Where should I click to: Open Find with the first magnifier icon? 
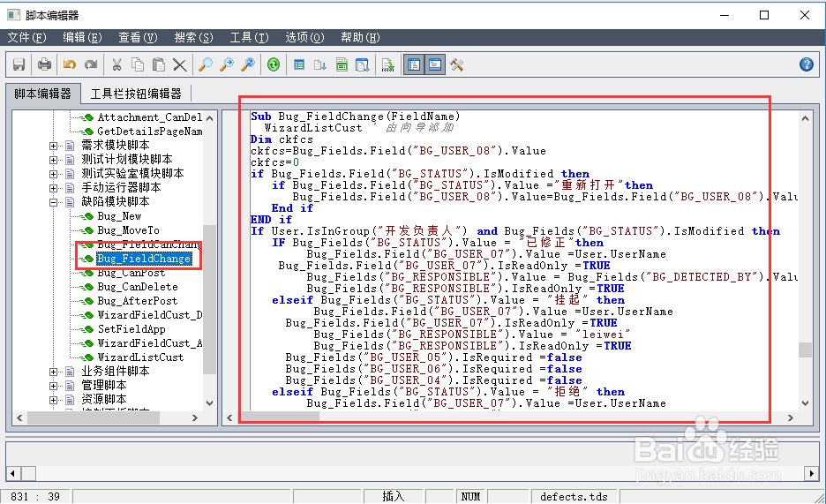tap(205, 64)
